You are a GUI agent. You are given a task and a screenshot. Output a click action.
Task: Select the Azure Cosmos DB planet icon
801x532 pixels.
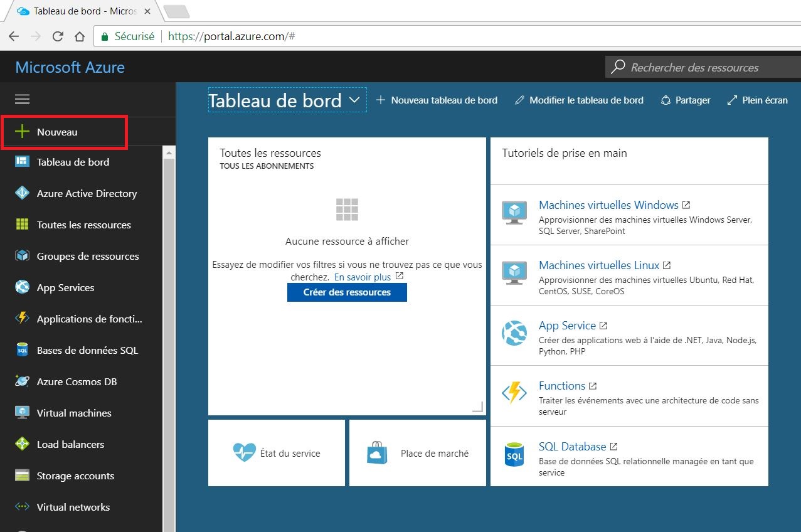tap(22, 381)
